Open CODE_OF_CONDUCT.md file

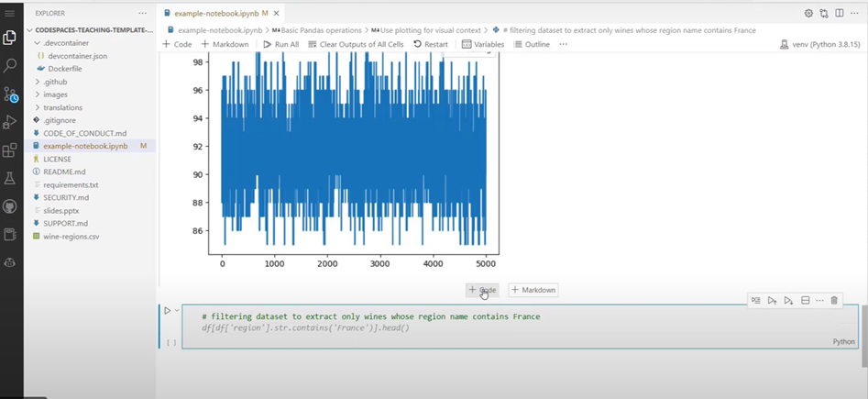click(x=84, y=133)
